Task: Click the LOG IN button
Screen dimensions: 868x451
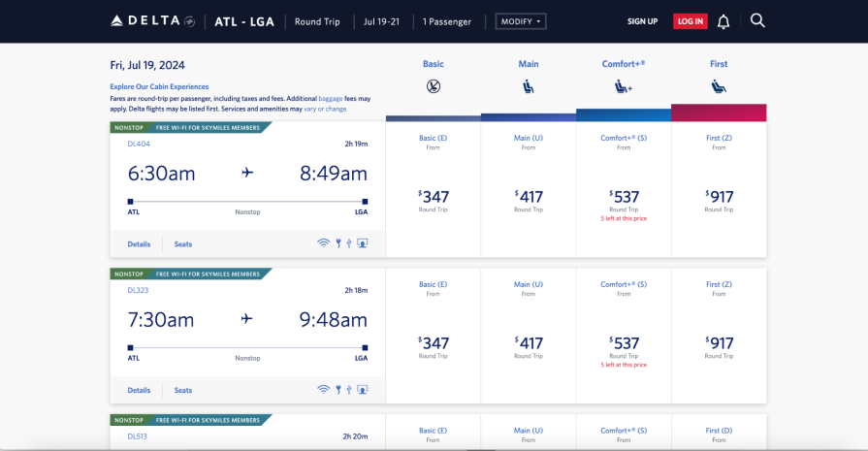Action: pyautogui.click(x=690, y=21)
